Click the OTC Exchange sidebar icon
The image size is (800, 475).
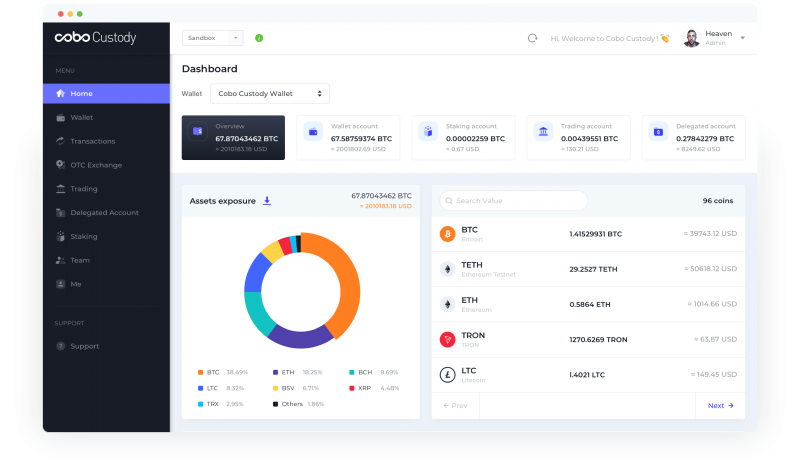pos(61,165)
